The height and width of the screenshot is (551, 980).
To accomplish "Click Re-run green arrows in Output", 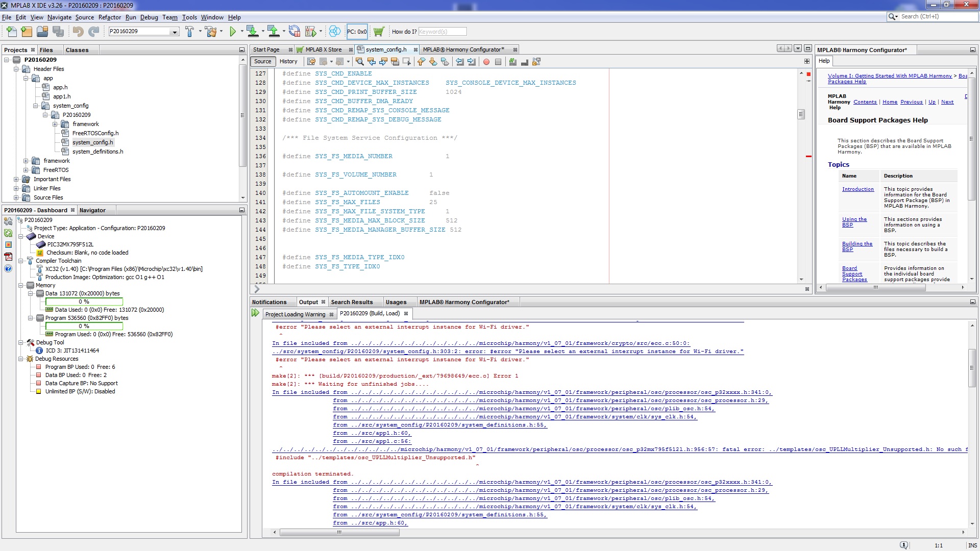I will [255, 313].
